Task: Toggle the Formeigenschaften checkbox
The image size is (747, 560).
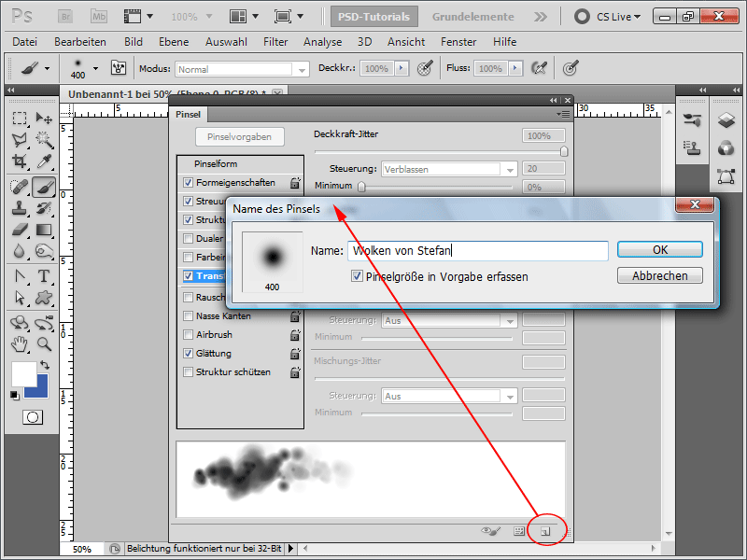Action: point(189,182)
